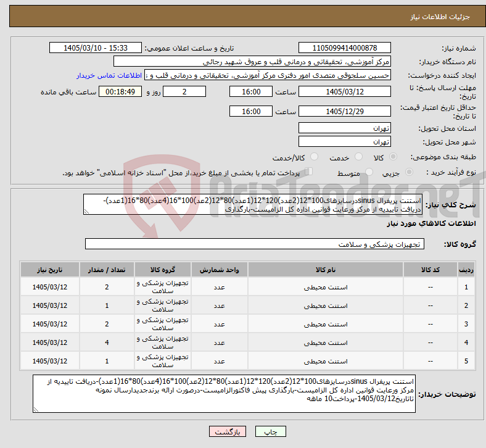Click the توضیحات خریدار notes textarea
Screen dimensions: 486x448
[x=224, y=394]
